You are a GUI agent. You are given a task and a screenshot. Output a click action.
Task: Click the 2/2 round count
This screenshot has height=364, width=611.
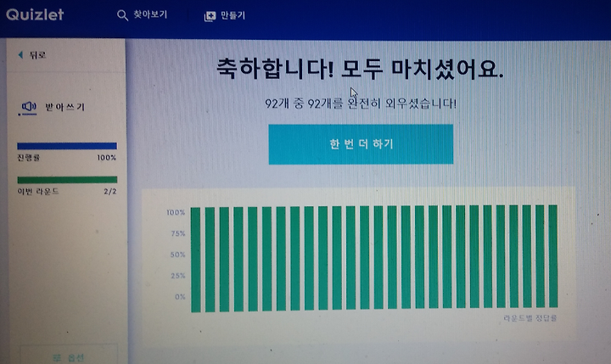point(110,192)
